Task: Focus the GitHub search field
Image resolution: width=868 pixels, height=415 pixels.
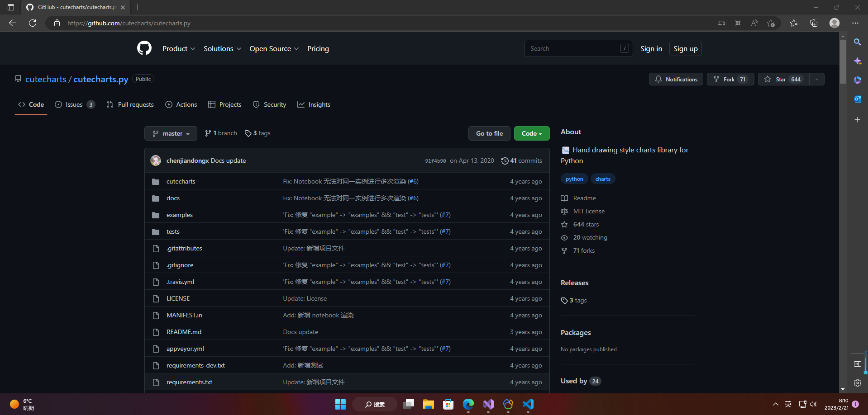Action: click(x=578, y=48)
